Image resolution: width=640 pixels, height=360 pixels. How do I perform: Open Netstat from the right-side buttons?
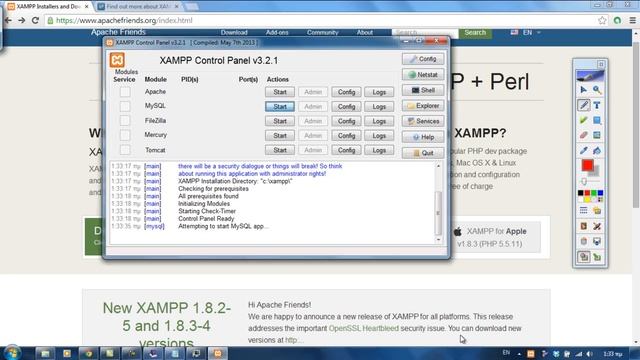click(x=423, y=74)
